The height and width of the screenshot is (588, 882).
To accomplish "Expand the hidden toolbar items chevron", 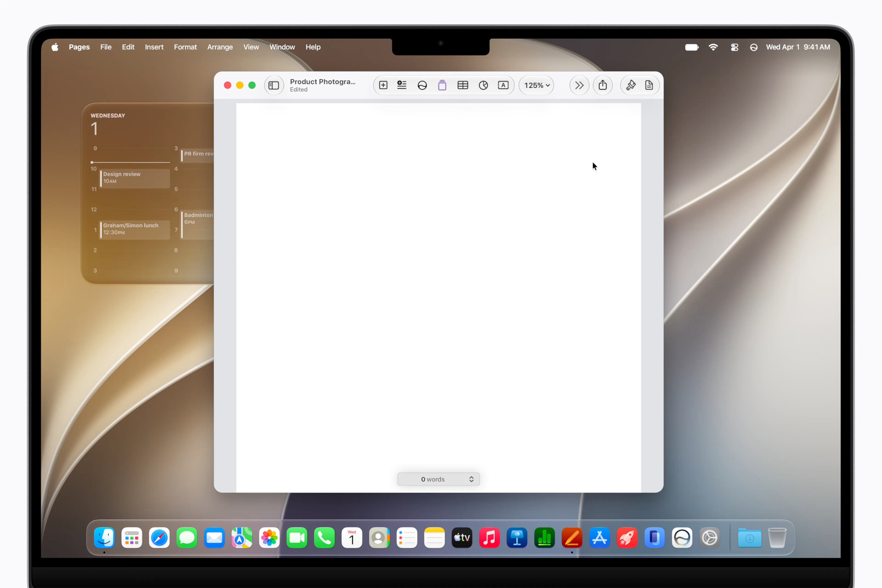I will pyautogui.click(x=579, y=85).
